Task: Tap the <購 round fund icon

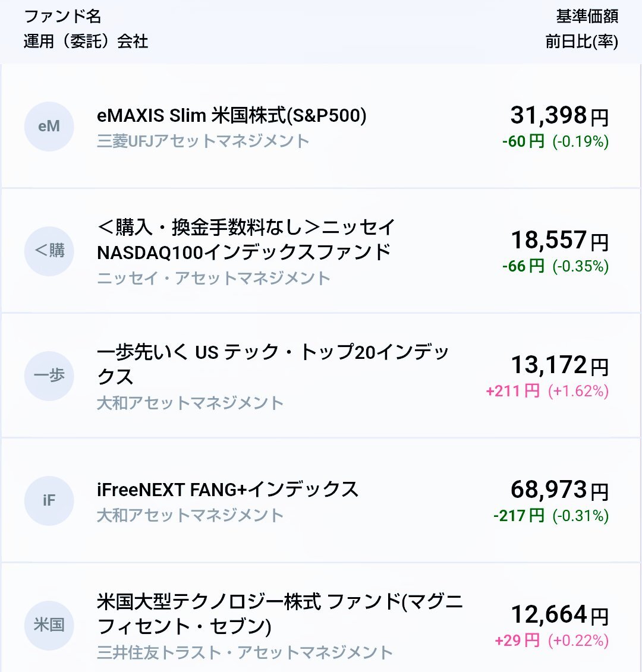Action: click(49, 251)
